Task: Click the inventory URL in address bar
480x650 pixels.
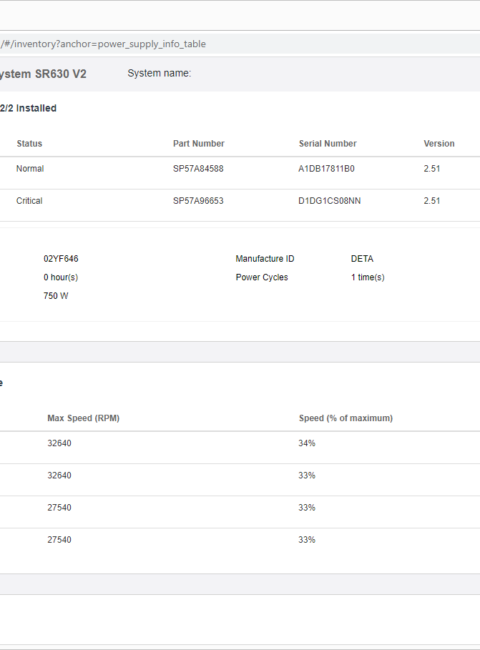Action: coord(103,44)
